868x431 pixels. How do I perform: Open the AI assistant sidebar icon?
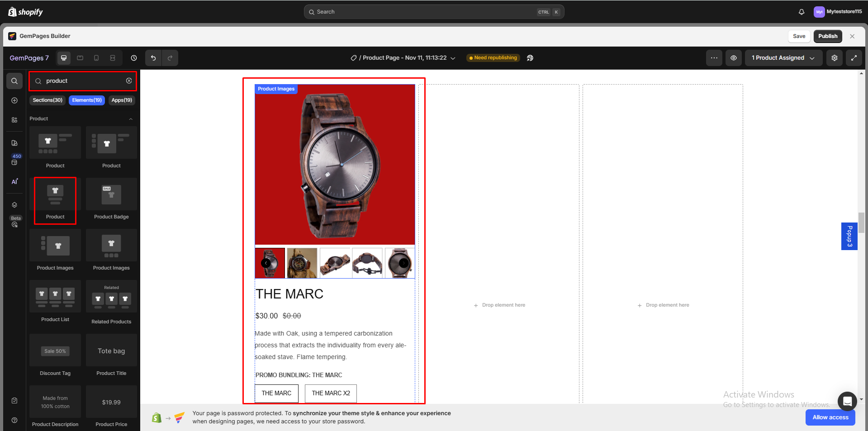tap(14, 181)
